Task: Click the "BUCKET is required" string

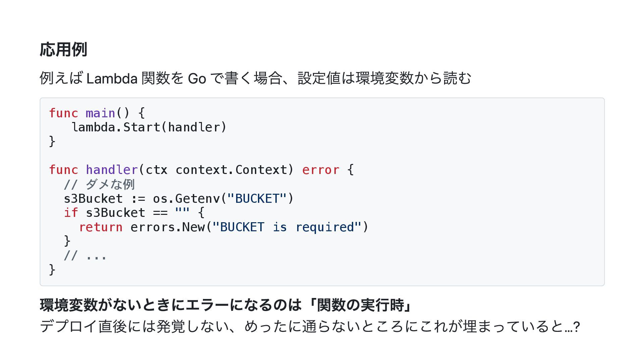Action: 287,227
